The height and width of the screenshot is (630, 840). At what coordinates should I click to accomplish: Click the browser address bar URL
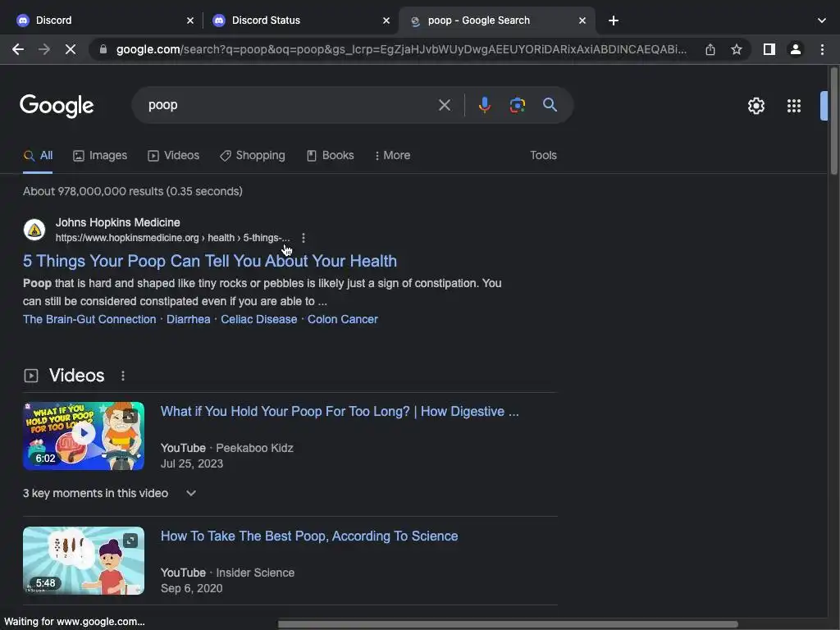point(400,49)
